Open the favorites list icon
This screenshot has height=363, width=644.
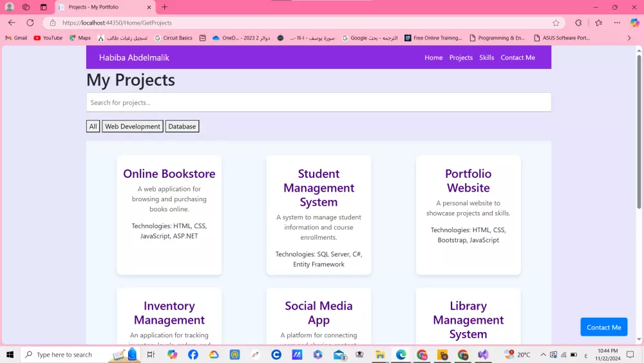599,23
